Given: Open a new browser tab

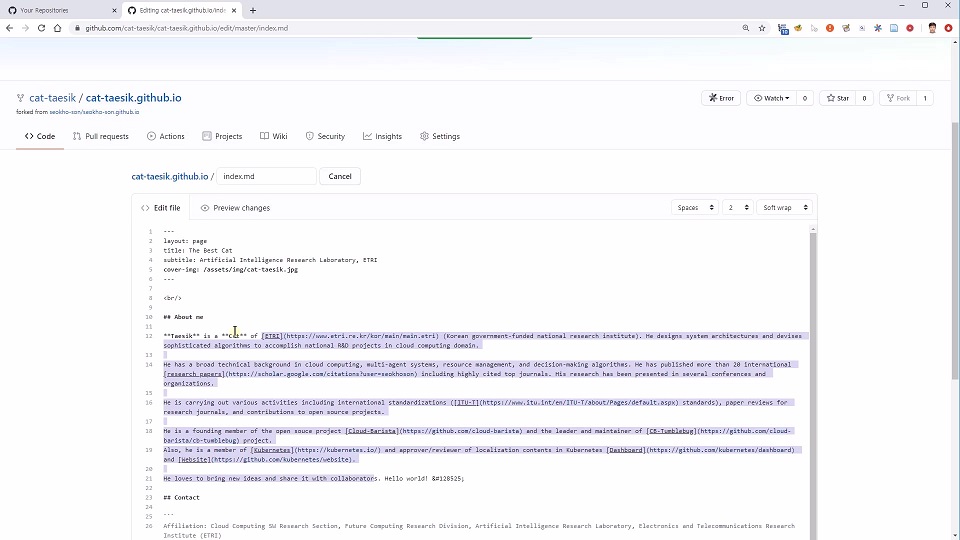Looking at the screenshot, I should click(x=253, y=10).
